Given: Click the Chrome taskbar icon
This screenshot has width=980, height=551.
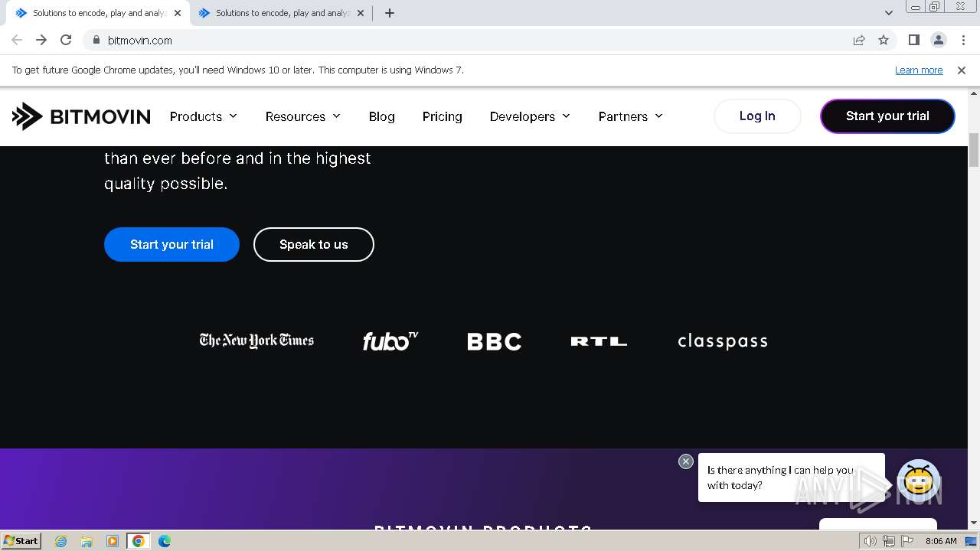Looking at the screenshot, I should click(139, 541).
